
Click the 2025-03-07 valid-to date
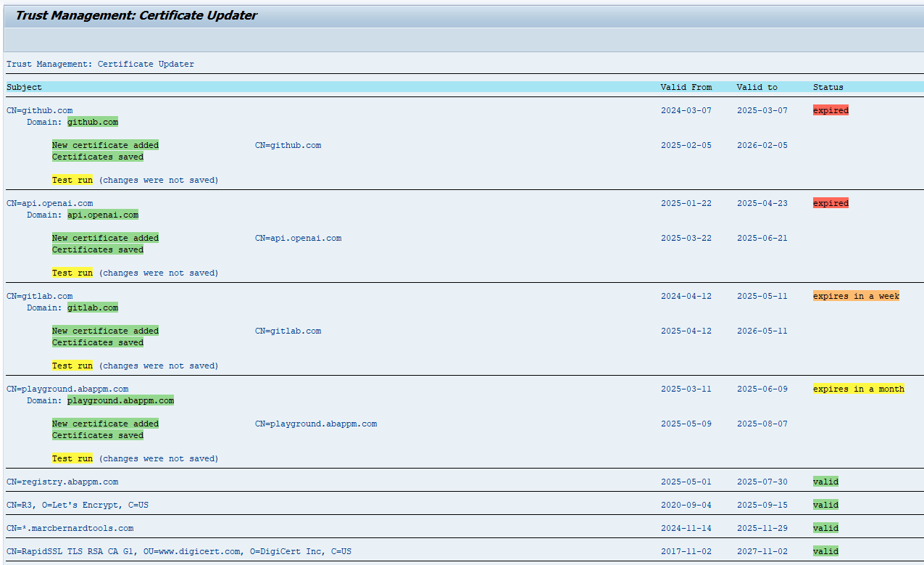[762, 110]
